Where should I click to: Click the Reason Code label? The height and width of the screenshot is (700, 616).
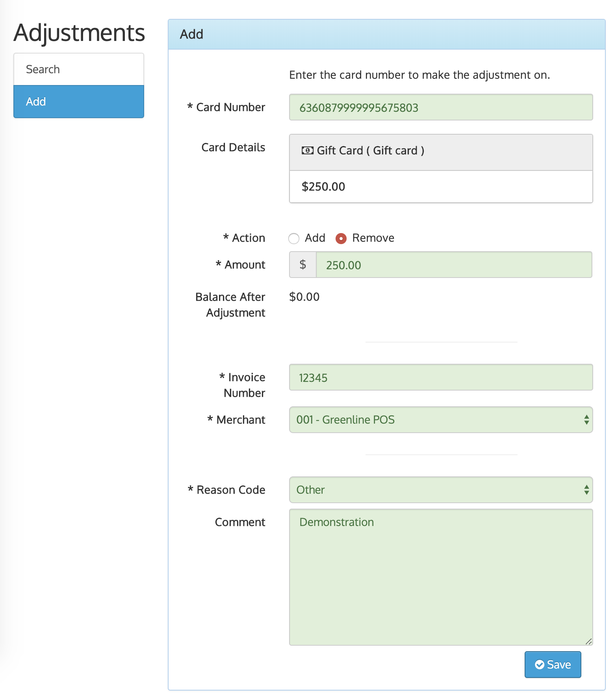[230, 490]
